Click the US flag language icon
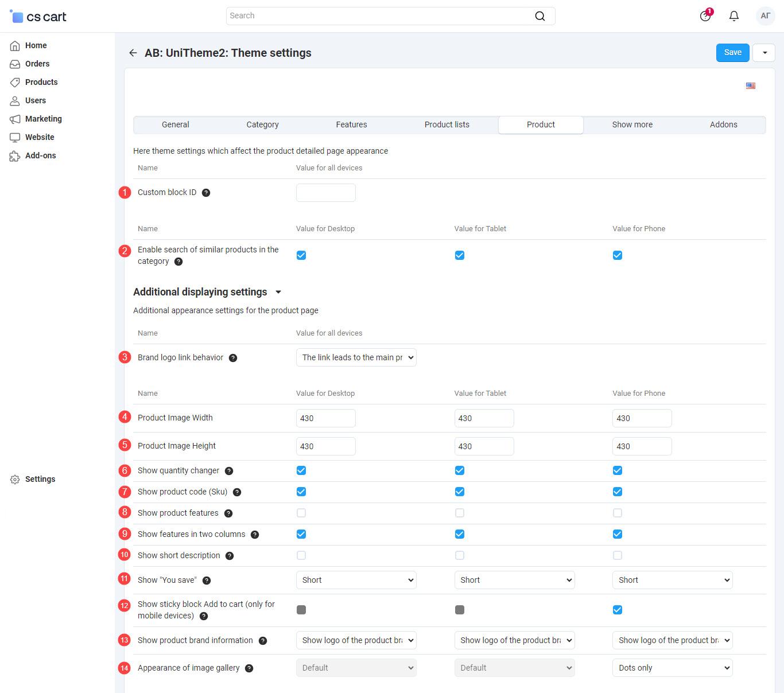Image resolution: width=784 pixels, height=693 pixels. pyautogui.click(x=750, y=85)
